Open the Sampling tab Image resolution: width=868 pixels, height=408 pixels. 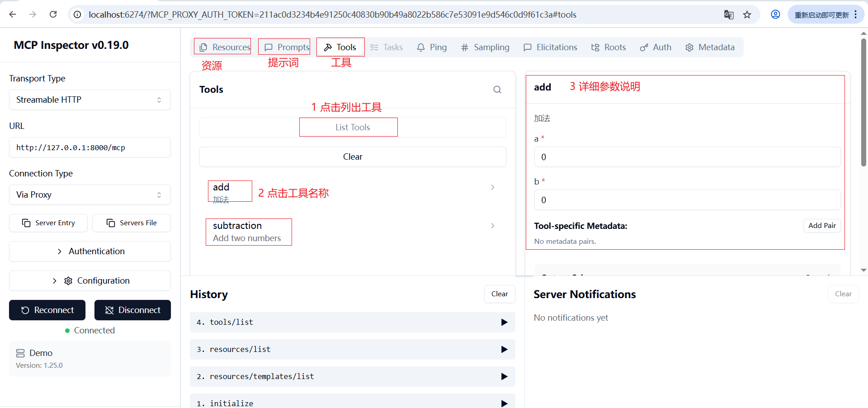(485, 47)
